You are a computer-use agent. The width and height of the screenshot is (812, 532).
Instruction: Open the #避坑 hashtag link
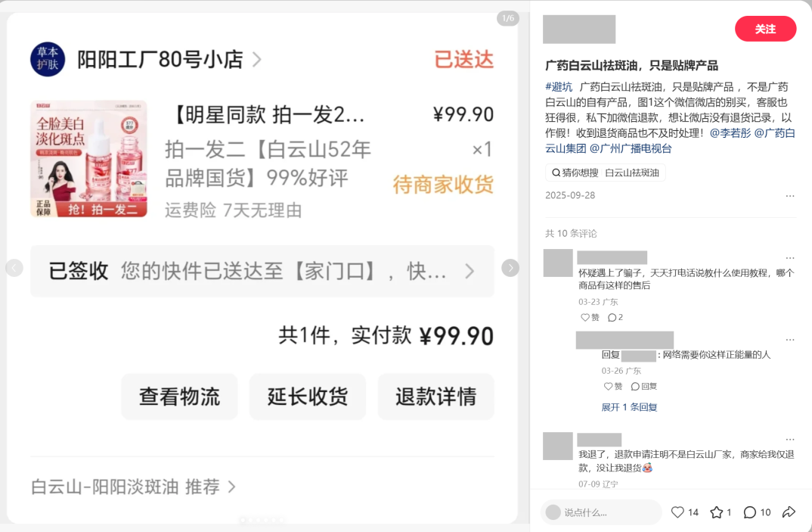[559, 86]
